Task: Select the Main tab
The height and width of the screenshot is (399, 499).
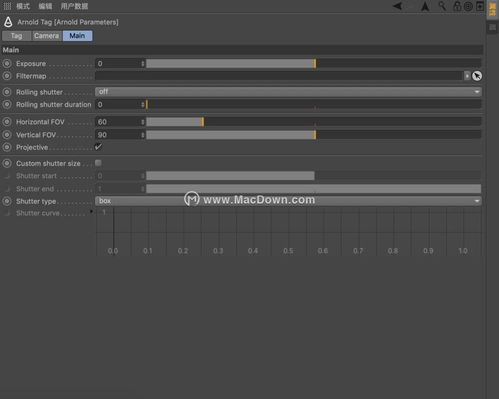Action: pos(77,36)
